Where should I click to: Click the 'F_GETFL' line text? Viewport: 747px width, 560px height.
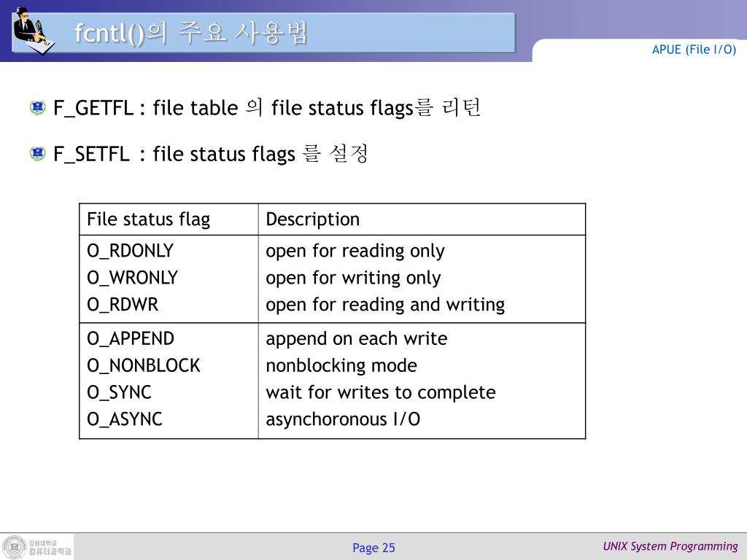[267, 108]
